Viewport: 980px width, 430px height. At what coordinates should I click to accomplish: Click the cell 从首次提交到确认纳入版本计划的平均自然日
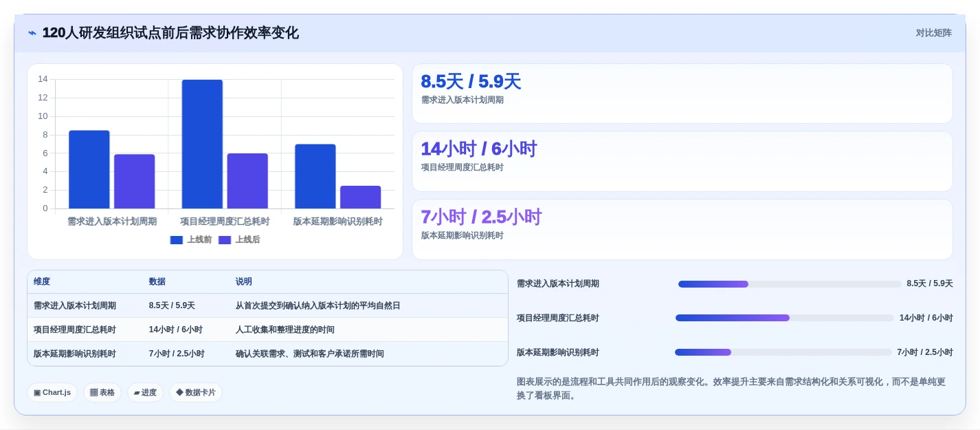click(318, 305)
